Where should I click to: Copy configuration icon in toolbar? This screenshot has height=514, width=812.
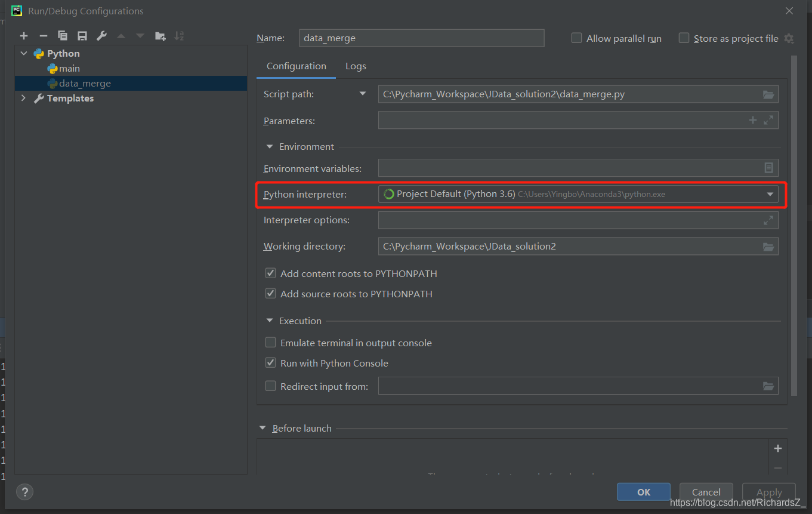[63, 36]
